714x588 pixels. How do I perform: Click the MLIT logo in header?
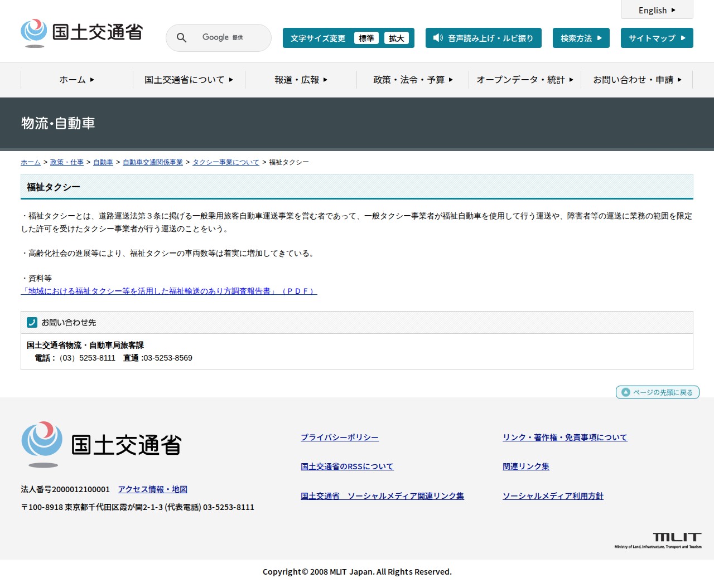82,33
